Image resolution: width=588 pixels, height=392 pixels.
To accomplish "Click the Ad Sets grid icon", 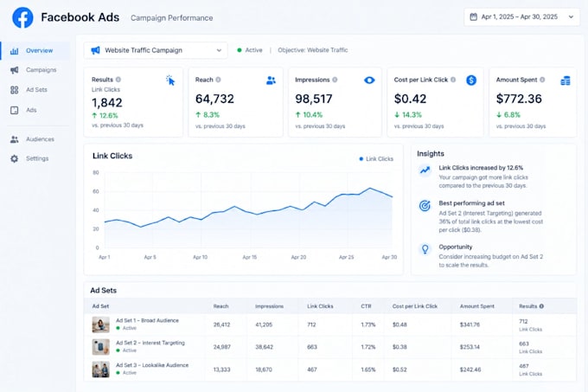I will pyautogui.click(x=14, y=90).
